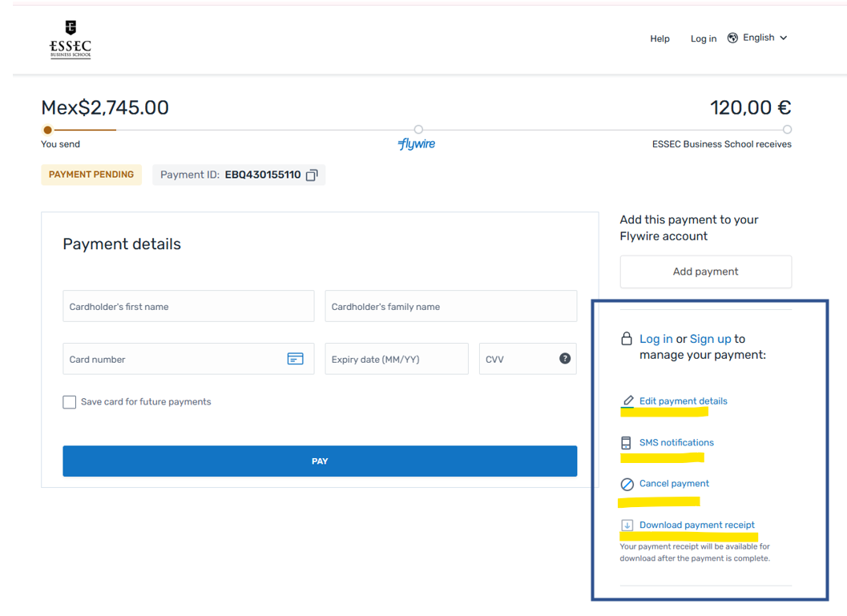This screenshot has width=847, height=616.
Task: Click the cancel circle icon
Action: tap(627, 485)
